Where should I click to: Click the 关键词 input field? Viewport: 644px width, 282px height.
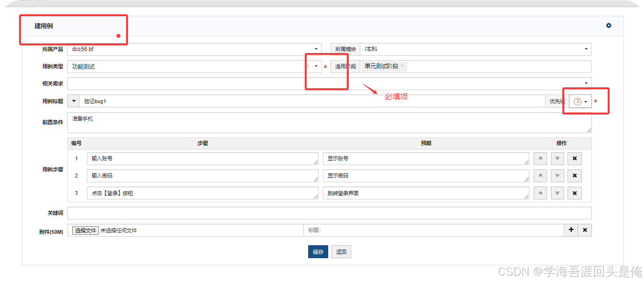330,213
